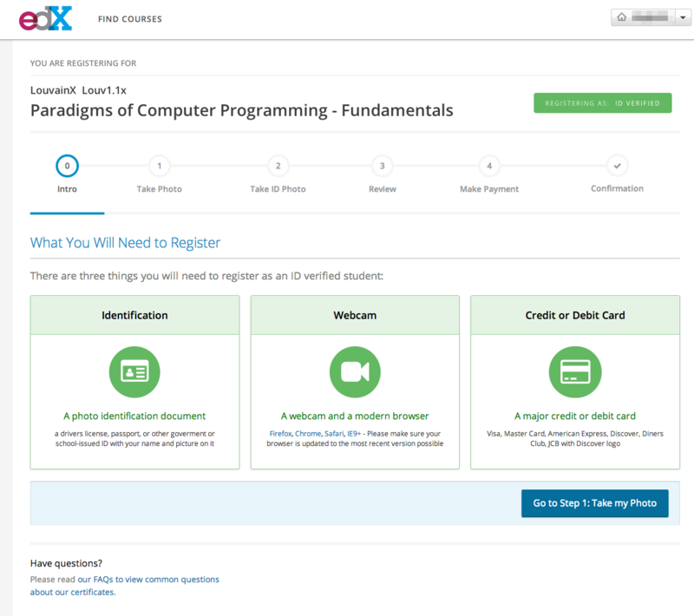Expand the user account dropdown arrow
Screen dimensions: 694x616
click(683, 17)
